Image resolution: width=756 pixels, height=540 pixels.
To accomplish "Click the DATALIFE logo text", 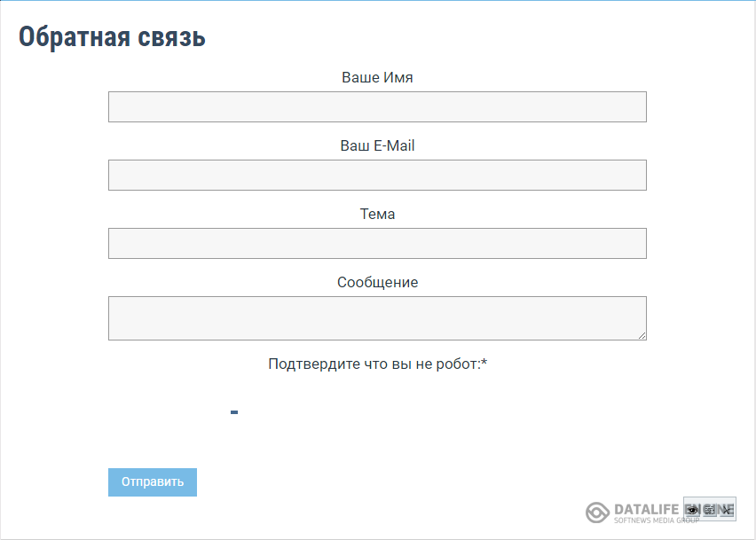I will click(647, 509).
